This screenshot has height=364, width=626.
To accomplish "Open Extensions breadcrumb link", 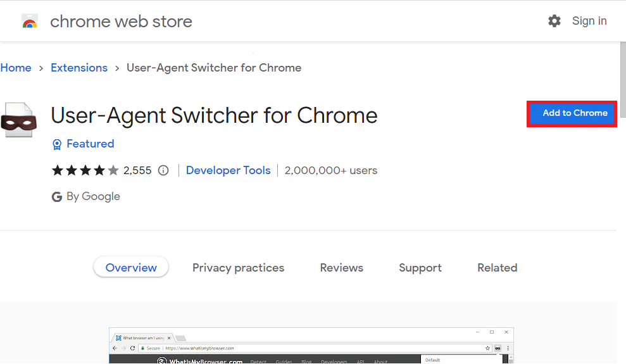I will click(79, 68).
